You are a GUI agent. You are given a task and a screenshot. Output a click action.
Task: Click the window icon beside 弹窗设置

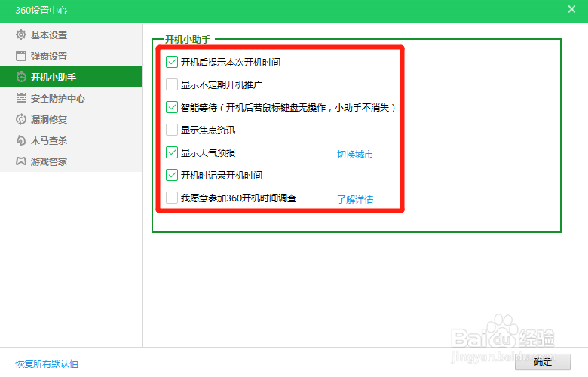[x=21, y=56]
